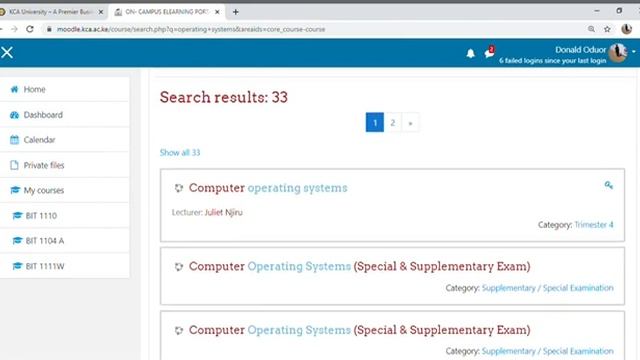Open first Special & Supplementary Exam course

(x=359, y=267)
